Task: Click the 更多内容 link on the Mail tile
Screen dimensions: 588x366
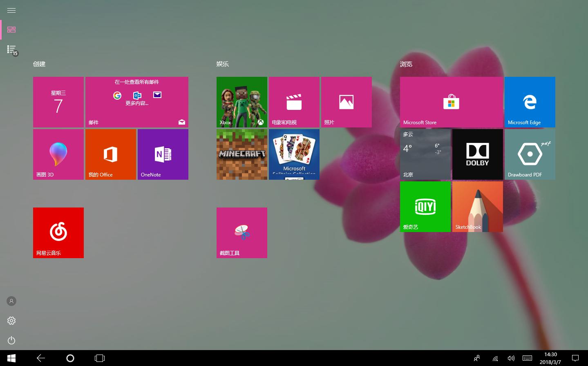Action: (137, 103)
